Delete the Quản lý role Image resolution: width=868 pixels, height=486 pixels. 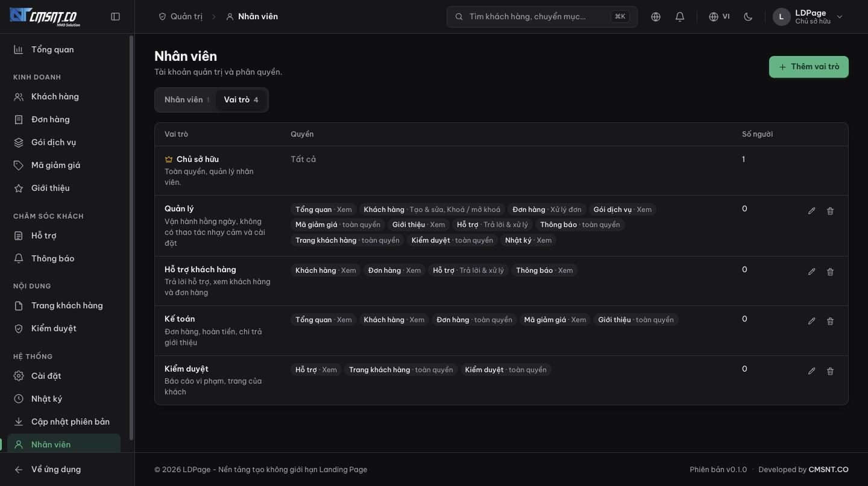coord(830,211)
